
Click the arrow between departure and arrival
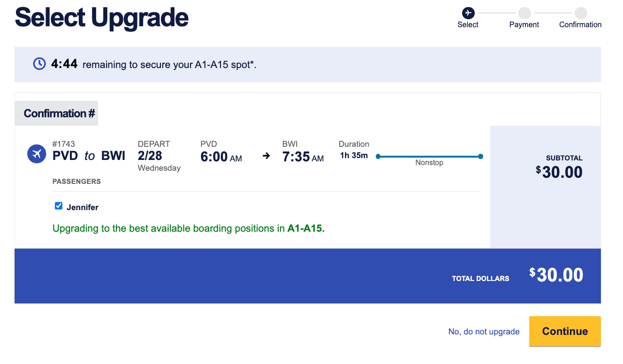(x=266, y=156)
